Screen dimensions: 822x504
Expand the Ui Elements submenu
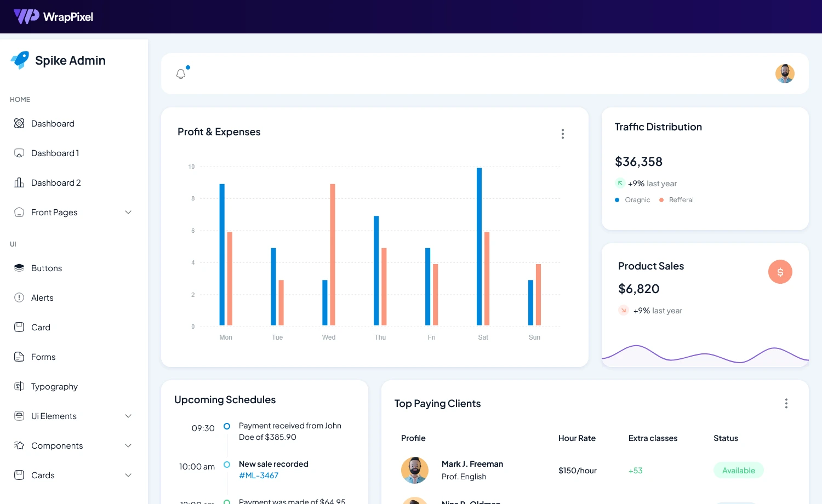(x=128, y=416)
